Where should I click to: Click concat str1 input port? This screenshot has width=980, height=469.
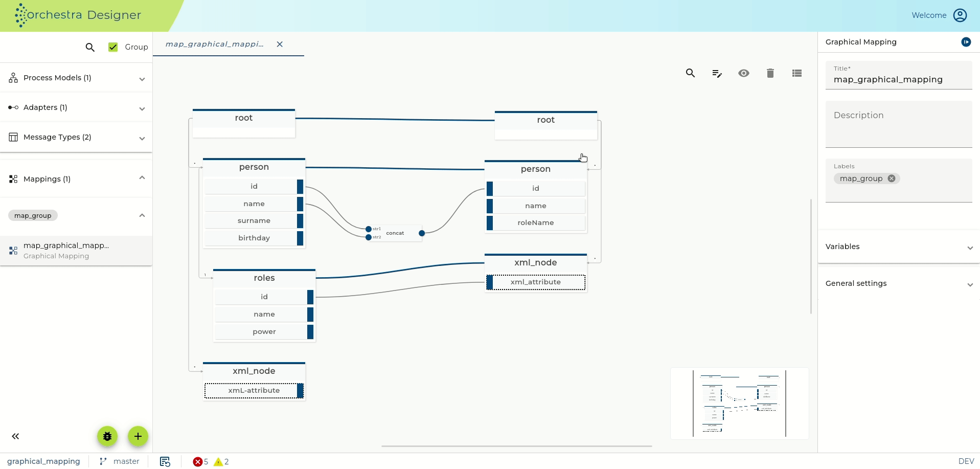point(369,229)
